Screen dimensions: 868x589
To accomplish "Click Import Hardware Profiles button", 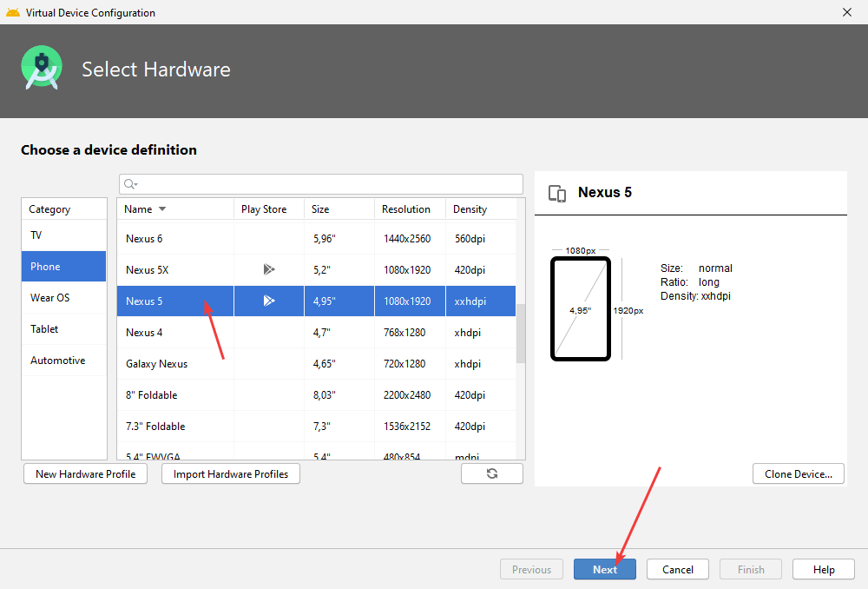I will [x=230, y=474].
